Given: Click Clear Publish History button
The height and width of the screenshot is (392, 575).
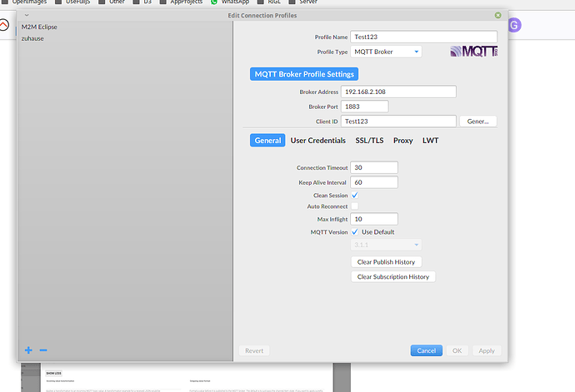Looking at the screenshot, I should point(386,262).
